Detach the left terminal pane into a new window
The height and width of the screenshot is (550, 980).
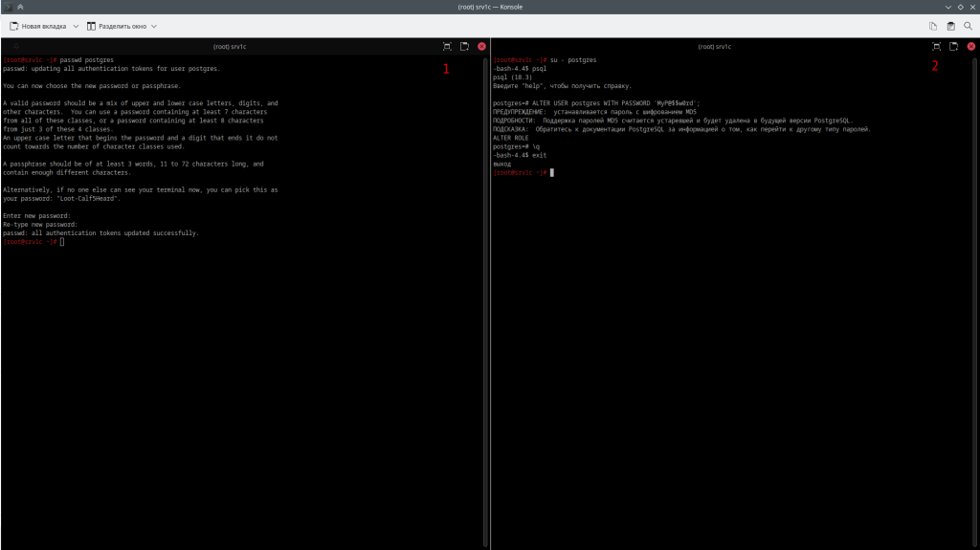coord(464,46)
